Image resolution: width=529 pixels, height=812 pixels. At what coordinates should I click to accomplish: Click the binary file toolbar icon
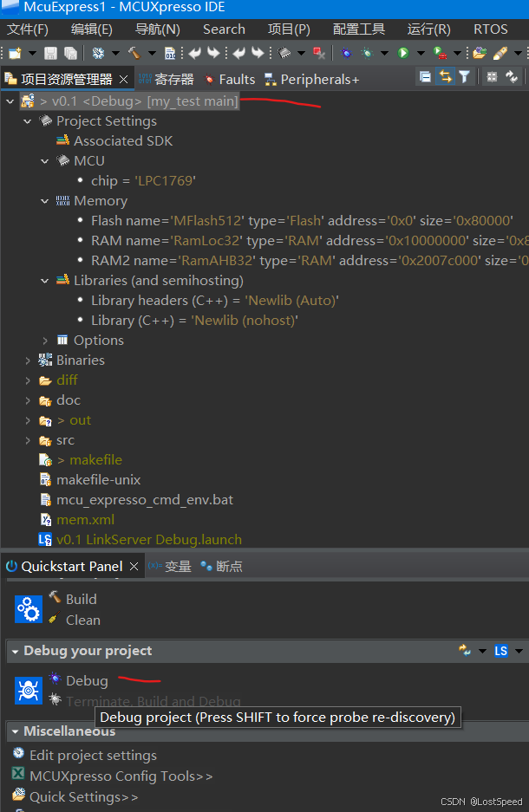pyautogui.click(x=170, y=53)
